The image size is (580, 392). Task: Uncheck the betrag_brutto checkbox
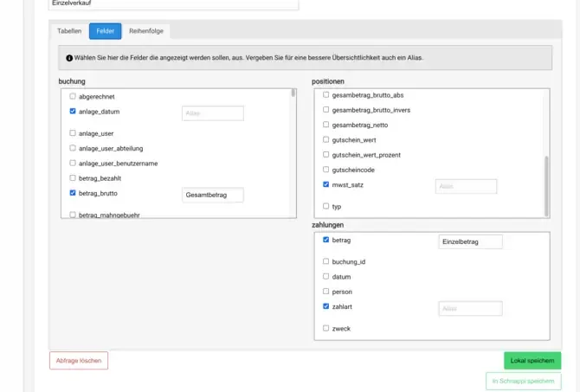pos(73,193)
